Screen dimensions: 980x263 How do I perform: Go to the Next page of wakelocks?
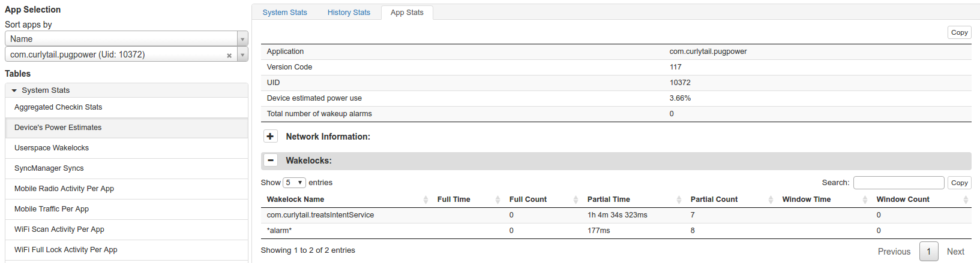(955, 252)
